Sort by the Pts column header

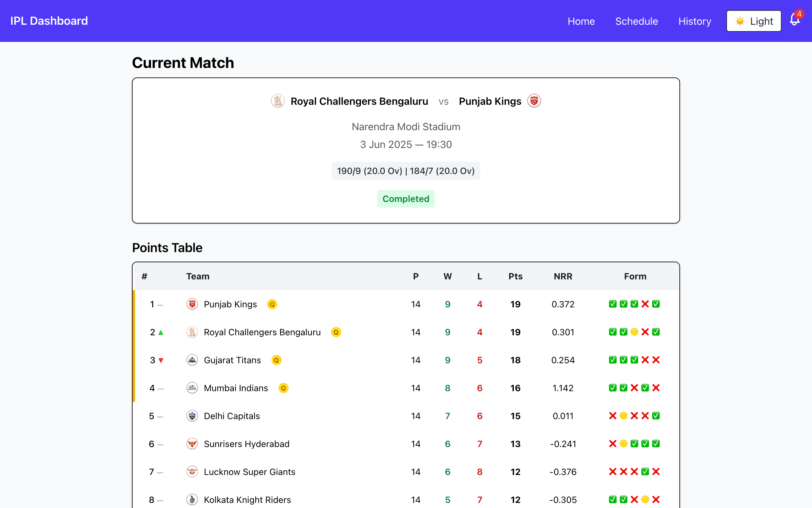pos(515,276)
